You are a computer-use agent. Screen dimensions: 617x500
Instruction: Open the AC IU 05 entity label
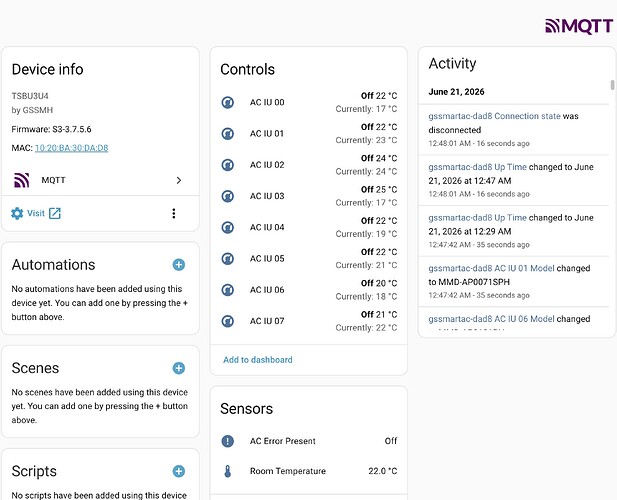(x=267, y=258)
